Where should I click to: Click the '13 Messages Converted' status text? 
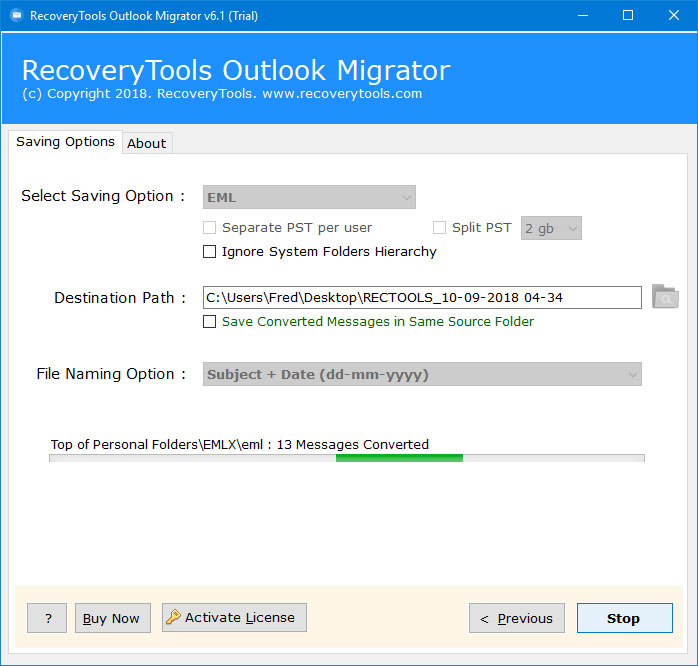pyautogui.click(x=353, y=444)
